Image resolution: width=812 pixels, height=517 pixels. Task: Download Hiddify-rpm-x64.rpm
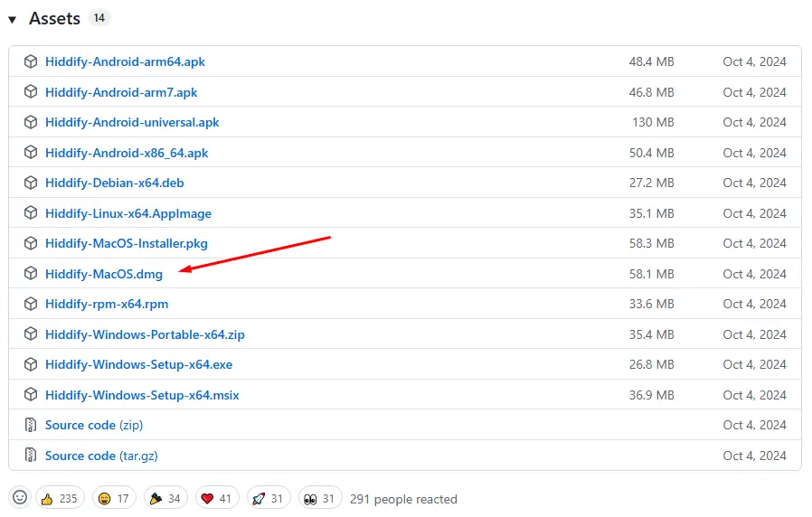107,304
